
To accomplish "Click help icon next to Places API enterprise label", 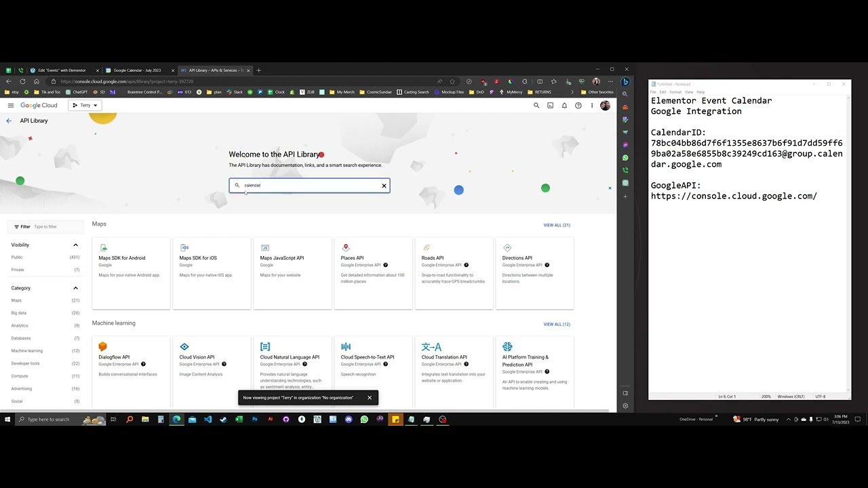I will coord(385,265).
